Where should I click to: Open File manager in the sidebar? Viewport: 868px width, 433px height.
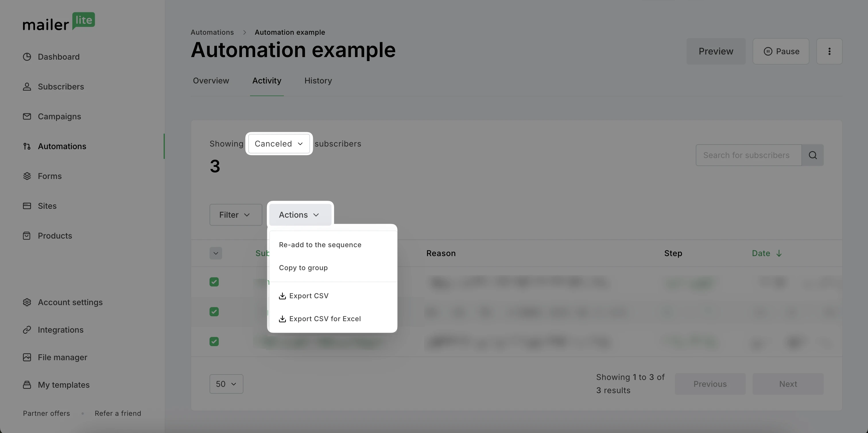tap(62, 357)
